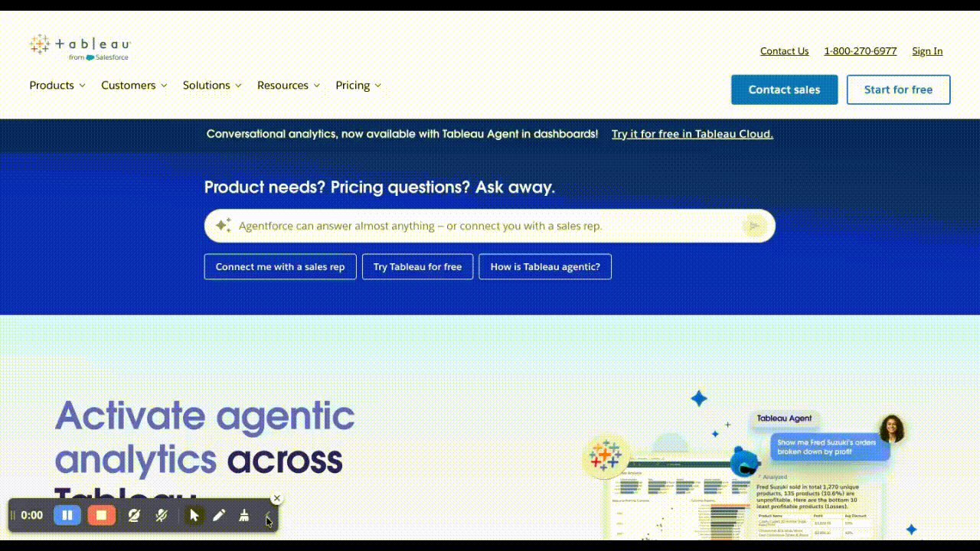Collapse the recording toolbar chevron
Viewport: 980px width, 551px height.
pos(268,517)
